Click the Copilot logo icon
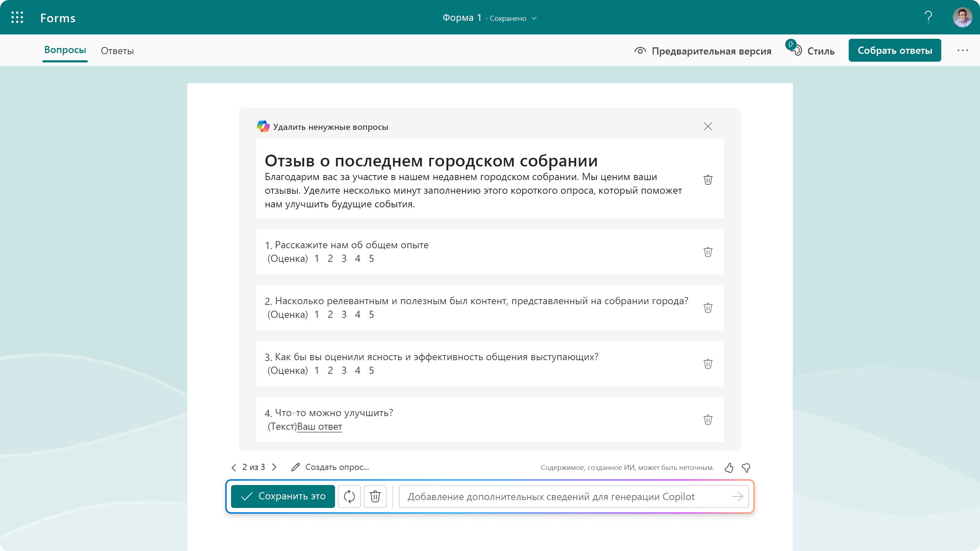Screen dimensions: 980x551 [263, 126]
